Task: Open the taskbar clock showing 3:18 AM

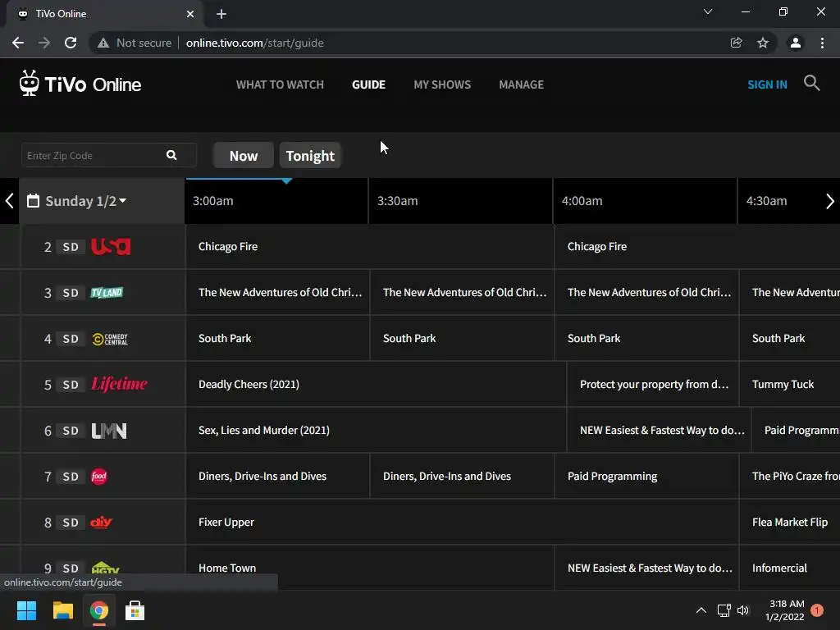Action: point(785,610)
